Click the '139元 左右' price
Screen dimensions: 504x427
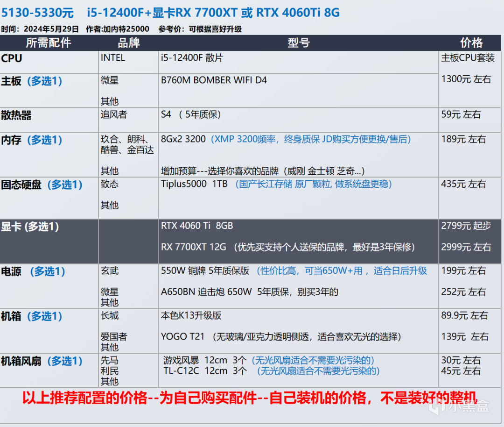pos(465,336)
